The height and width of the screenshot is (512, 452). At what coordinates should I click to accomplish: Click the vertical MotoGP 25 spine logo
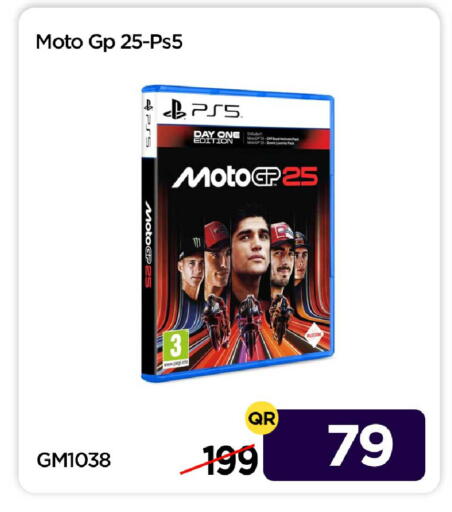click(148, 244)
